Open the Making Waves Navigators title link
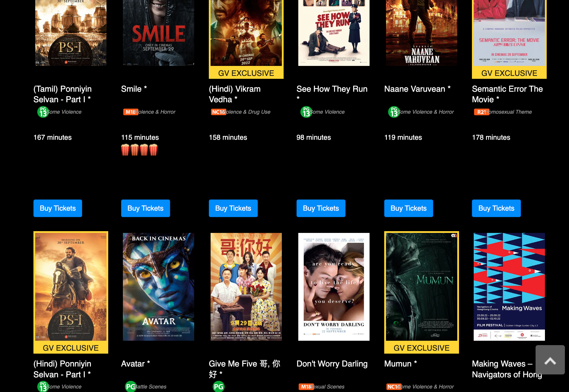This screenshot has width=569, height=392. click(507, 369)
